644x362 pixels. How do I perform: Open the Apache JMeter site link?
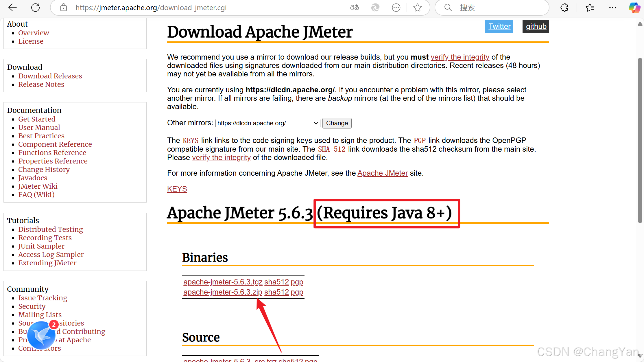[x=383, y=173]
